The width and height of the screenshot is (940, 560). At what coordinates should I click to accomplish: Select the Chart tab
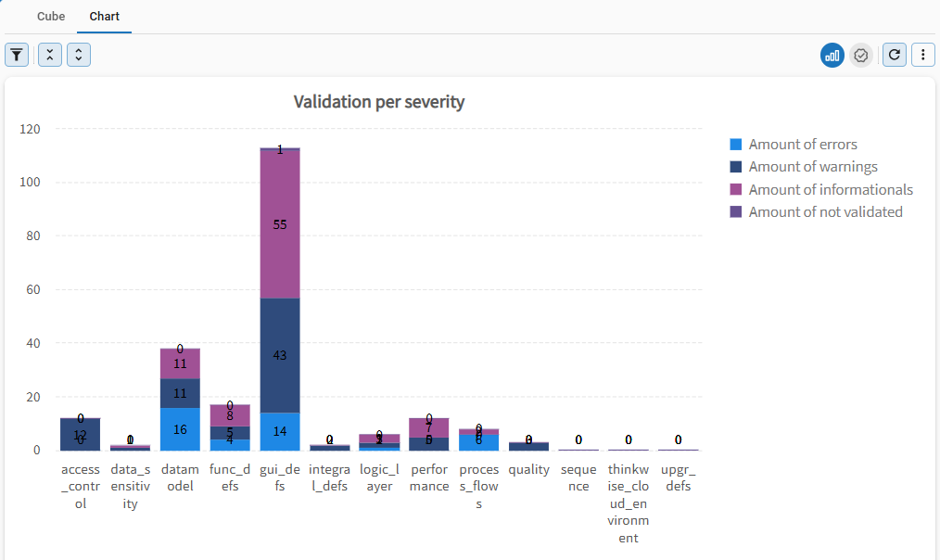[105, 16]
